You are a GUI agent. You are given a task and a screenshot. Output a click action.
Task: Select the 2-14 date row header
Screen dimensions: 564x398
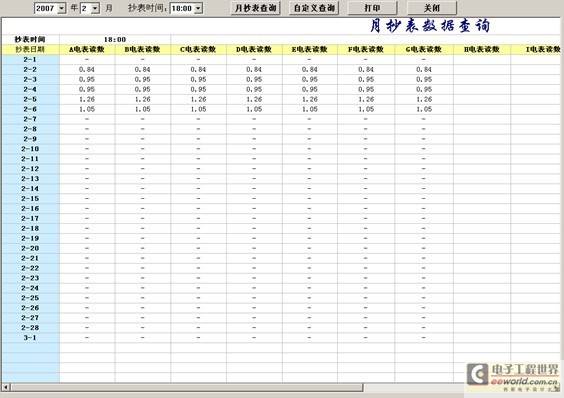(x=30, y=189)
